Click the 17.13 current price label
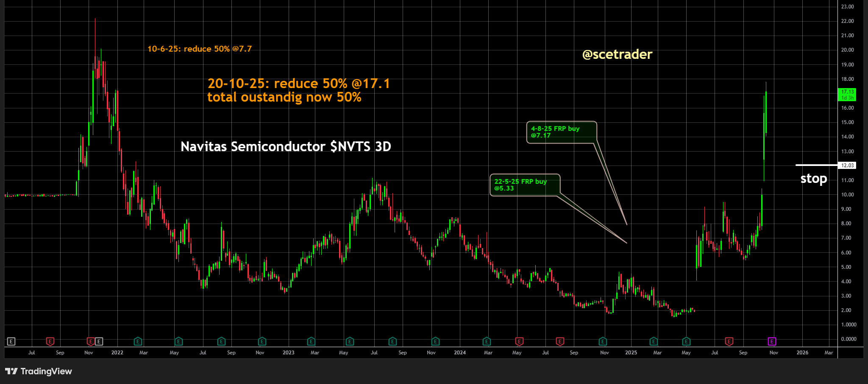Viewport: 868px width, 384px height. pyautogui.click(x=847, y=94)
